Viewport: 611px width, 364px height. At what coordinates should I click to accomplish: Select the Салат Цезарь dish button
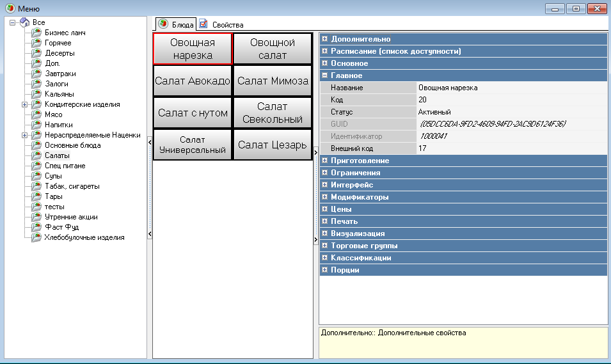272,145
